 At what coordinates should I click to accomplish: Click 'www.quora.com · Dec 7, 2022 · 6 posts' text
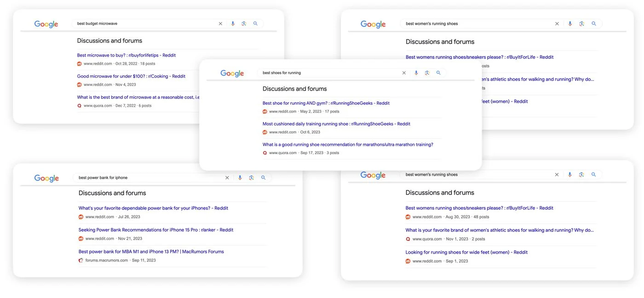117,106
